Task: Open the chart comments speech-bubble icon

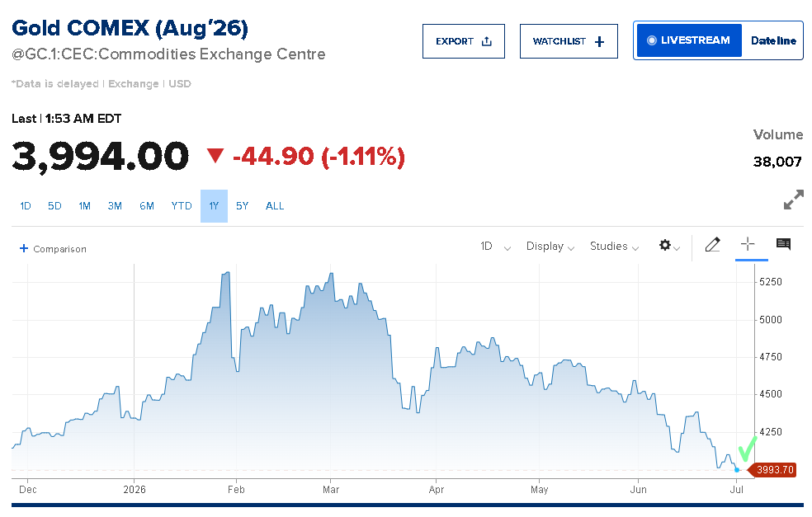Action: tap(783, 244)
